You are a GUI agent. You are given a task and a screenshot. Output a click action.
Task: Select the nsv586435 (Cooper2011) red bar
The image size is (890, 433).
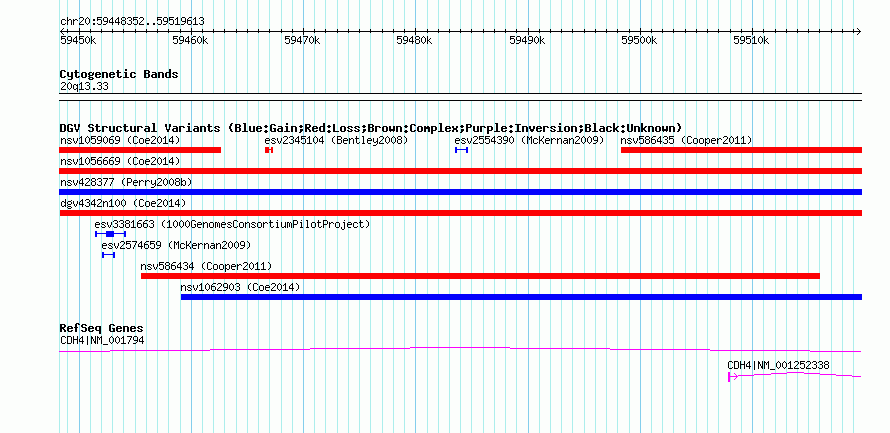[x=741, y=150]
